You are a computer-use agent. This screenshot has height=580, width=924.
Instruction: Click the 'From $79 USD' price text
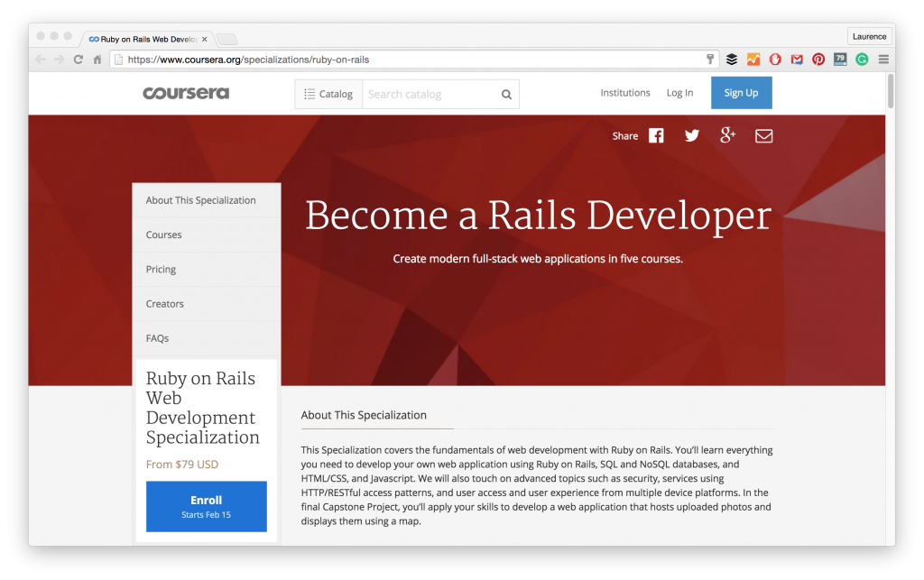(x=182, y=465)
